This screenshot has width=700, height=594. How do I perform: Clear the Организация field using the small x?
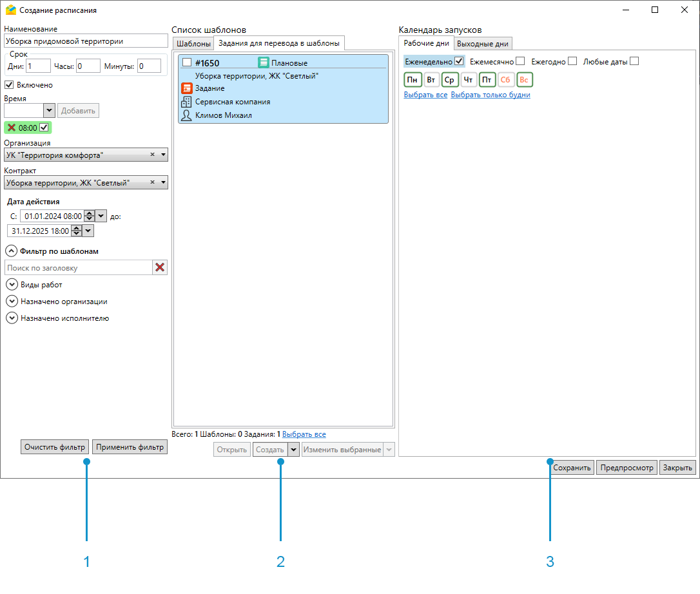[x=153, y=155]
